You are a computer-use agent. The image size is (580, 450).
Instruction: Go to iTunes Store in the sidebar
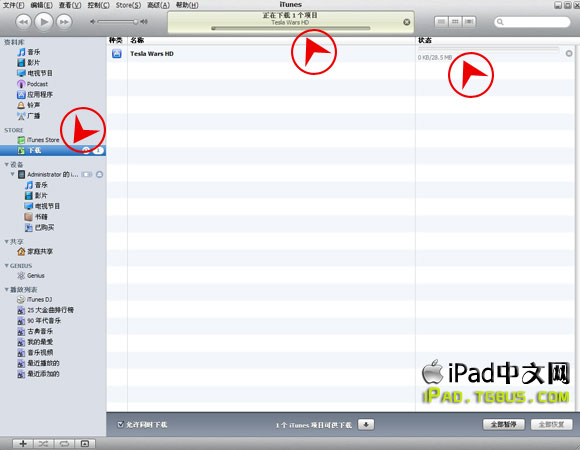point(38,140)
